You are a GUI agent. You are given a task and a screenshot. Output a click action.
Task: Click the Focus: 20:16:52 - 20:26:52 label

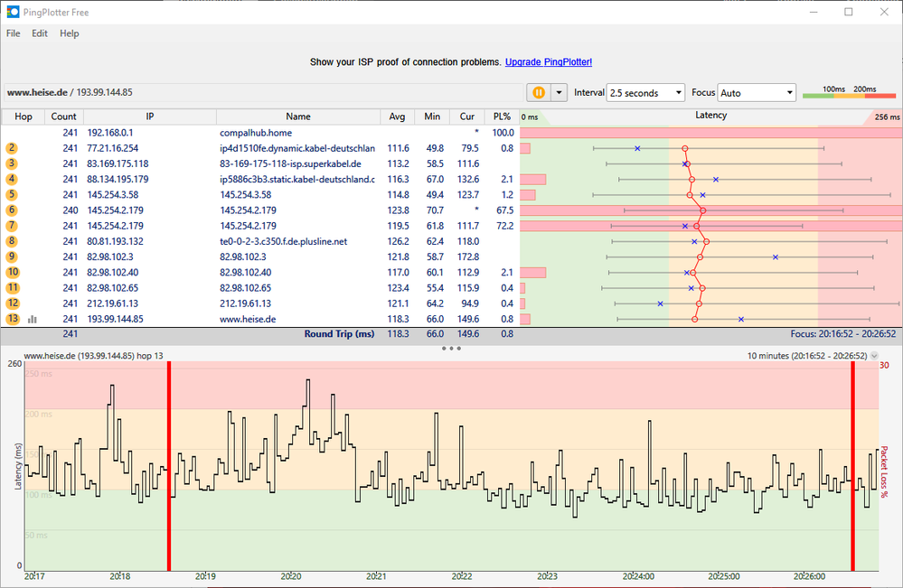(843, 334)
